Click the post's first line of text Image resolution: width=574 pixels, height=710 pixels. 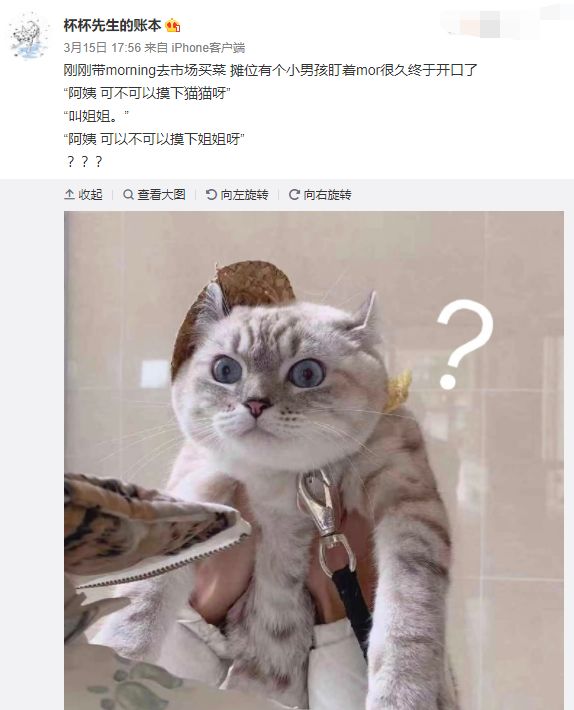(270, 71)
